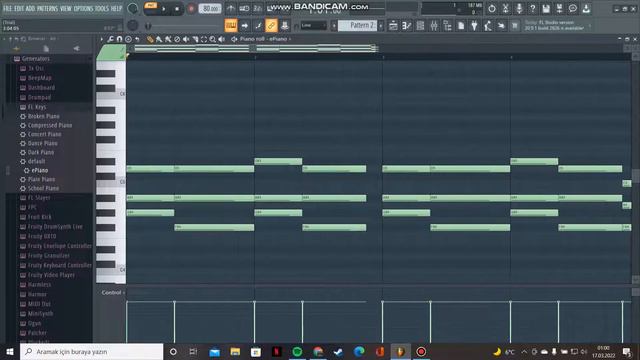Open the PATTERNS menu
The height and width of the screenshot is (360, 640).
tap(47, 8)
